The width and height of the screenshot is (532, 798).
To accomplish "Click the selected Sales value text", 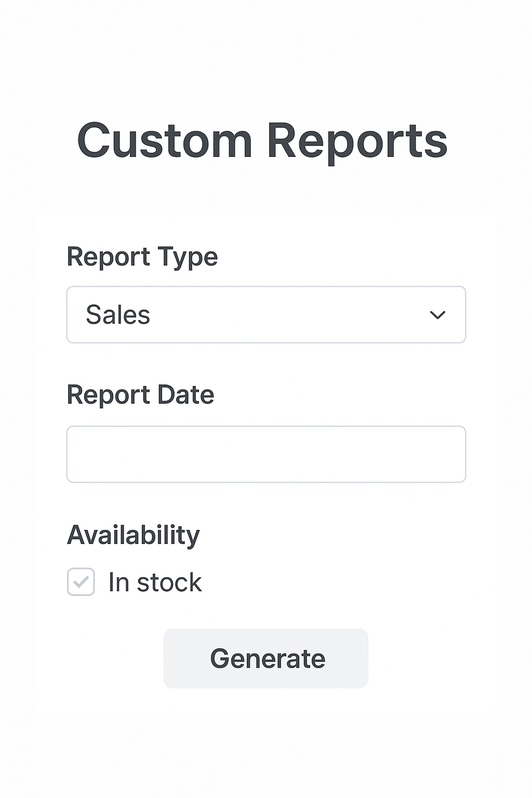I will pyautogui.click(x=118, y=315).
